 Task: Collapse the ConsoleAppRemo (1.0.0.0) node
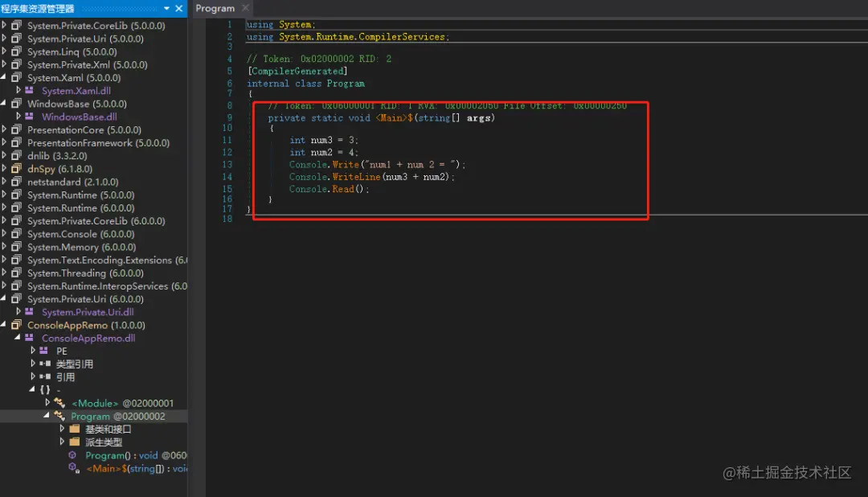coord(4,325)
